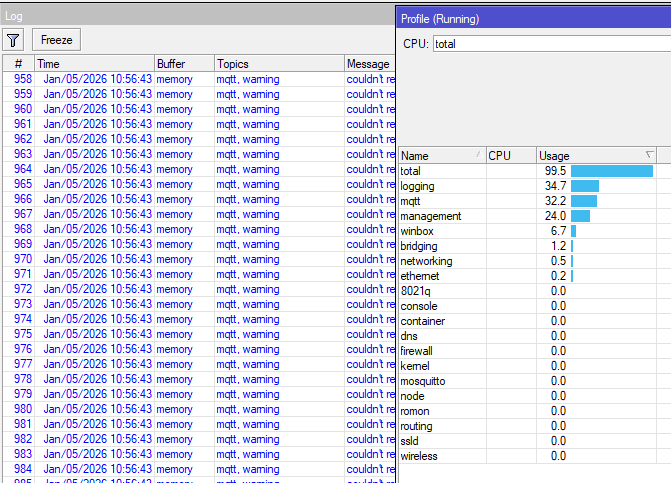
Task: Select the total row in Profile
Action: coord(535,171)
